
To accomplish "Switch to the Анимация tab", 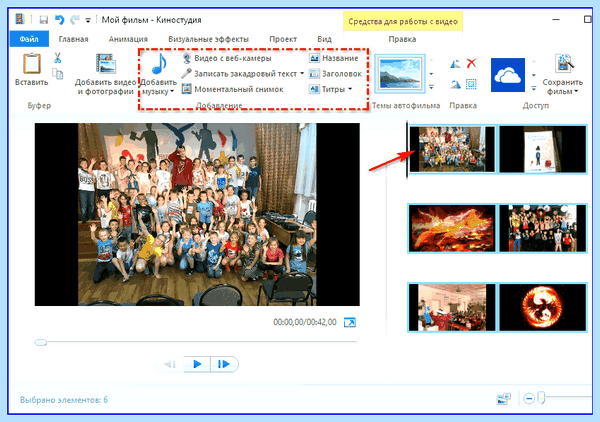I will (128, 39).
